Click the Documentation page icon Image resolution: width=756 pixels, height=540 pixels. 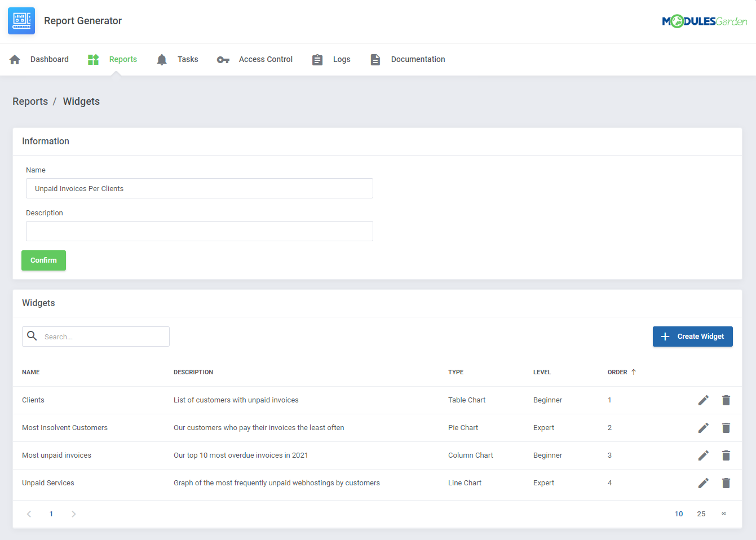pos(375,59)
